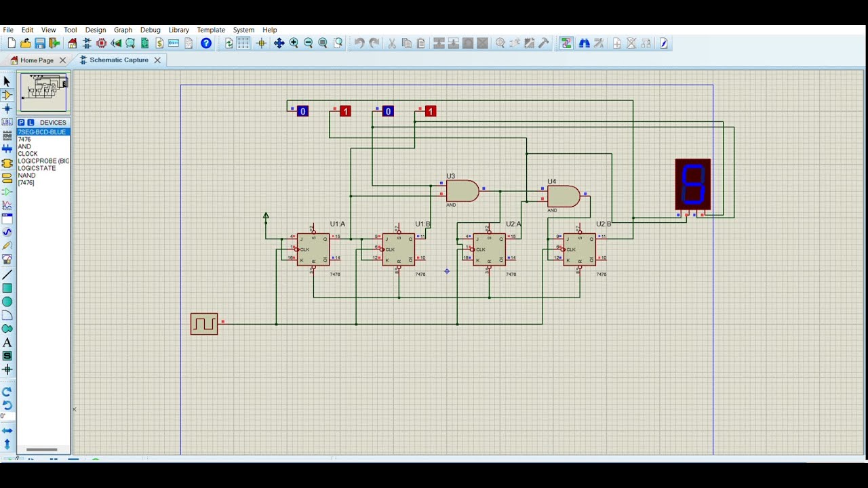Open PCB Layout with the red chip icon

102,43
